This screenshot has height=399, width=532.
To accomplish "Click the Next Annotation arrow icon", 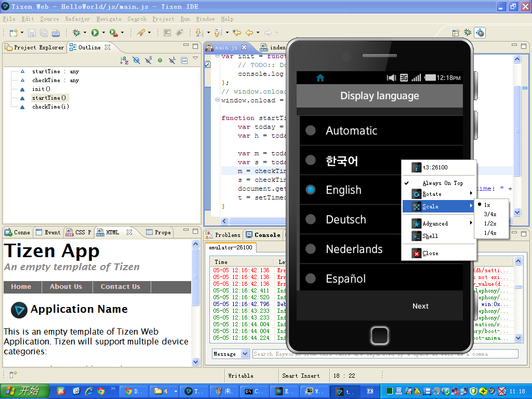I will (x=199, y=33).
